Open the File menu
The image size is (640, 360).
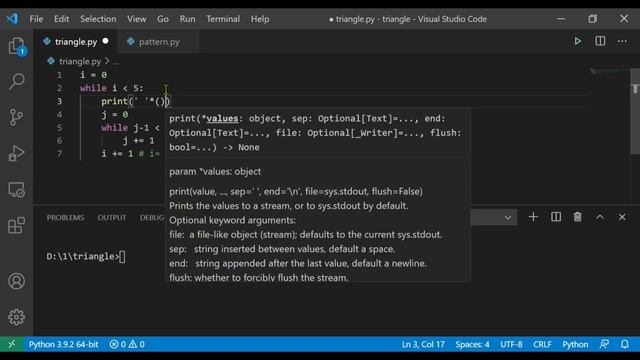click(36, 19)
